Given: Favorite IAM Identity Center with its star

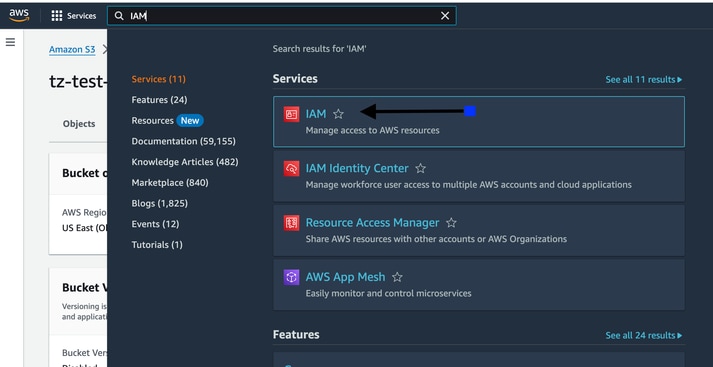Looking at the screenshot, I should point(421,169).
